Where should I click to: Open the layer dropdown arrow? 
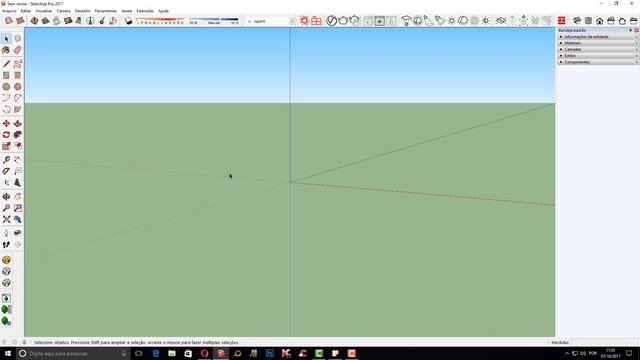click(x=292, y=21)
